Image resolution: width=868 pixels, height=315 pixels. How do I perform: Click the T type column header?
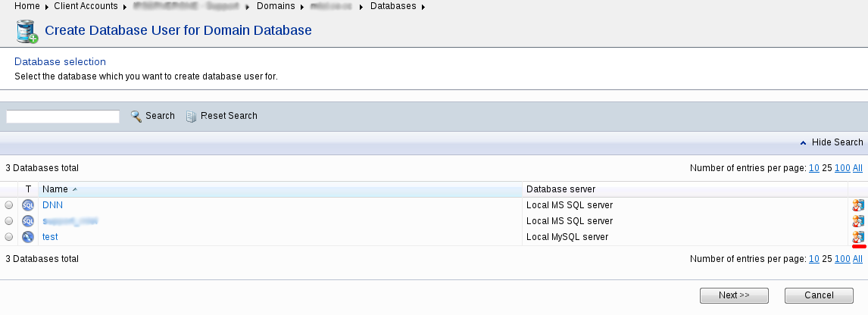tap(28, 189)
